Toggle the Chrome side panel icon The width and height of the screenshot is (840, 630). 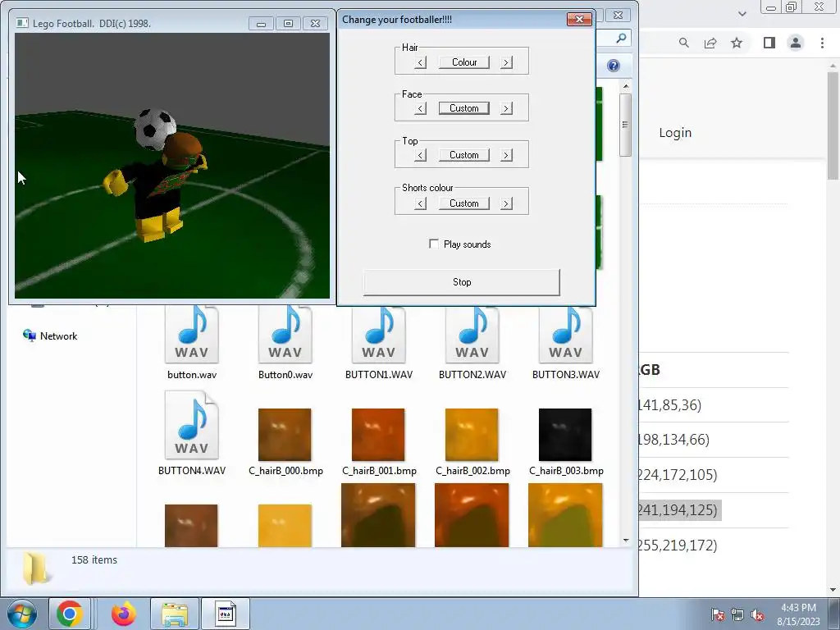pyautogui.click(x=769, y=43)
